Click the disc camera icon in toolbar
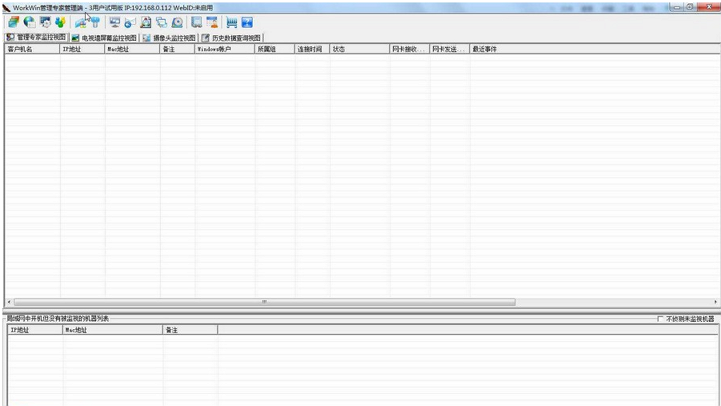The height and width of the screenshot is (406, 721). point(177,22)
